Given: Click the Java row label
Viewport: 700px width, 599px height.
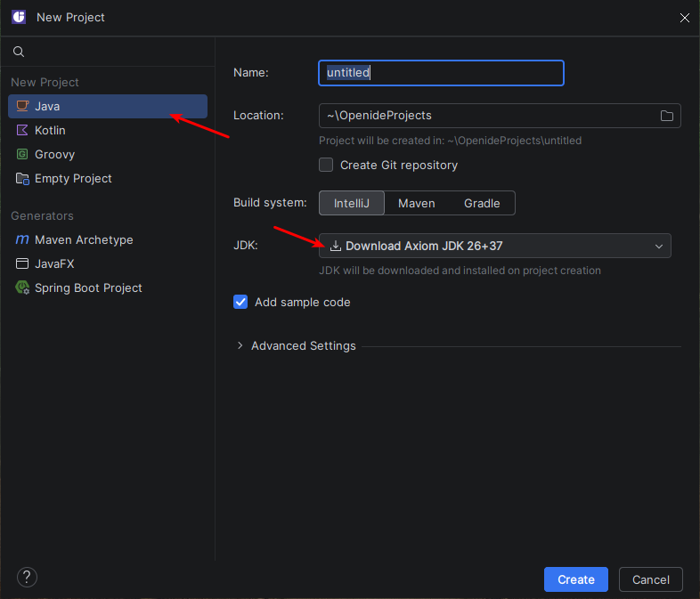Looking at the screenshot, I should pyautogui.click(x=47, y=107).
